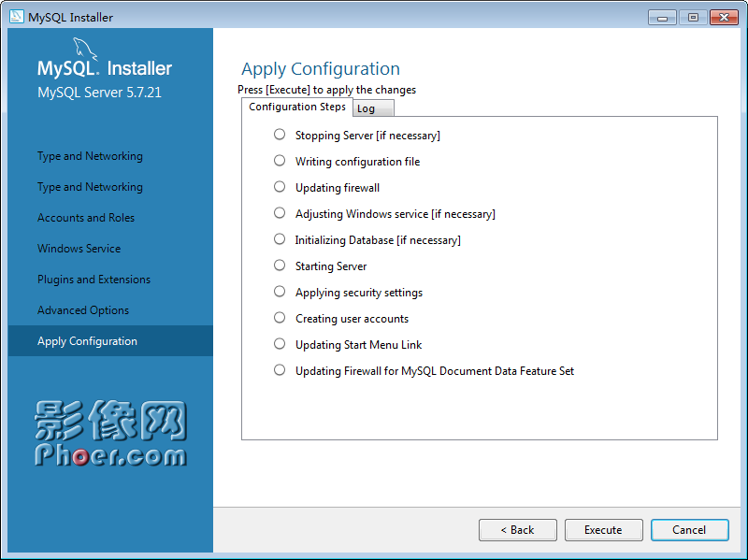Select Advanced Options in sidebar
748x560 pixels.
(x=83, y=310)
